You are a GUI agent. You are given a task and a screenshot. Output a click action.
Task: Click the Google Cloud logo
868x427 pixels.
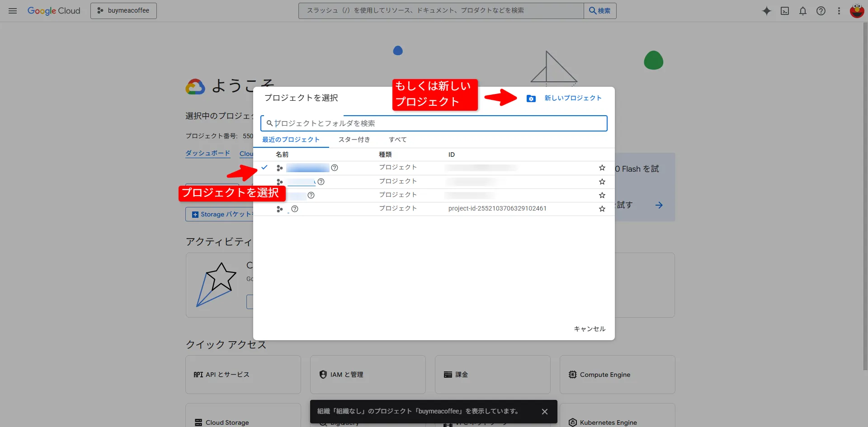[x=54, y=11]
